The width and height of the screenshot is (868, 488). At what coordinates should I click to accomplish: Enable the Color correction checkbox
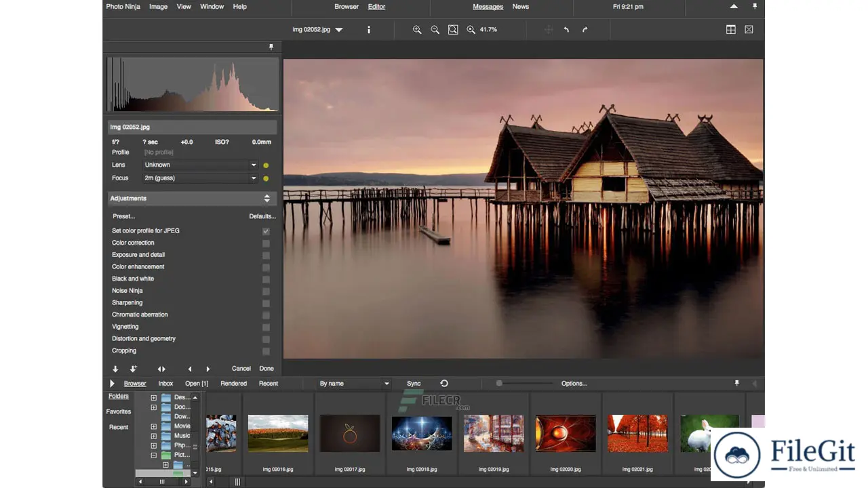[266, 243]
